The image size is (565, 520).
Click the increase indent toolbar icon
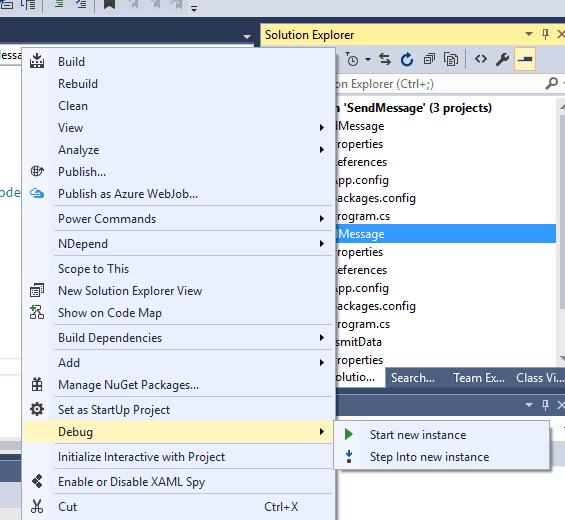[x=58, y=5]
